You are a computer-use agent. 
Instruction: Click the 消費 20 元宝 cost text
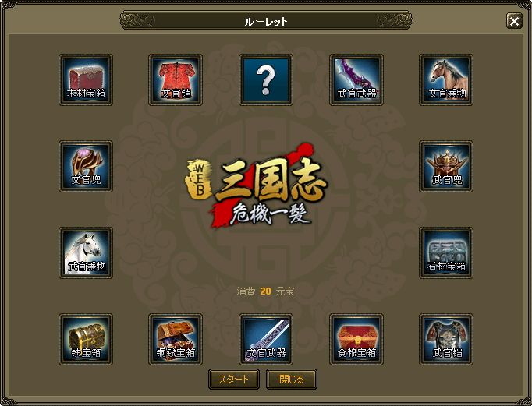[265, 291]
